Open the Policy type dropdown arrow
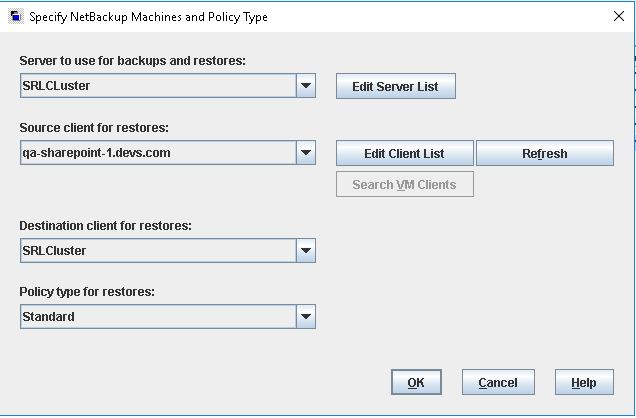Image resolution: width=636 pixels, height=418 pixels. (306, 317)
